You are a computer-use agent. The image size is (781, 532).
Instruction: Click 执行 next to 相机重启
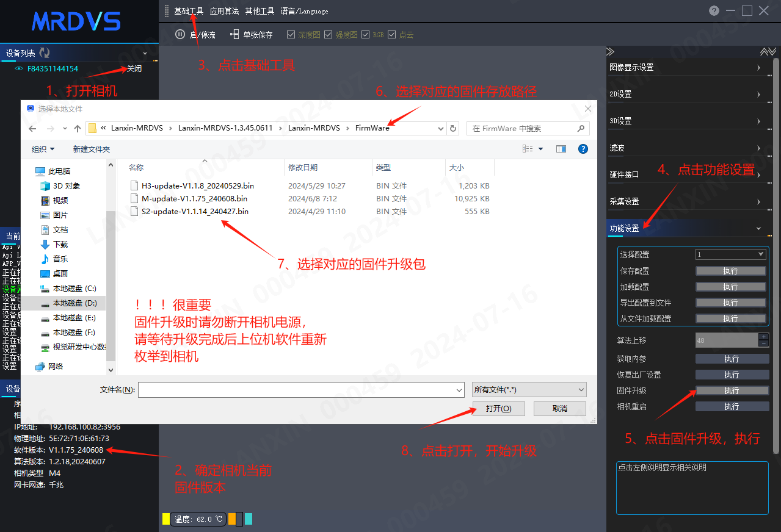[732, 406]
